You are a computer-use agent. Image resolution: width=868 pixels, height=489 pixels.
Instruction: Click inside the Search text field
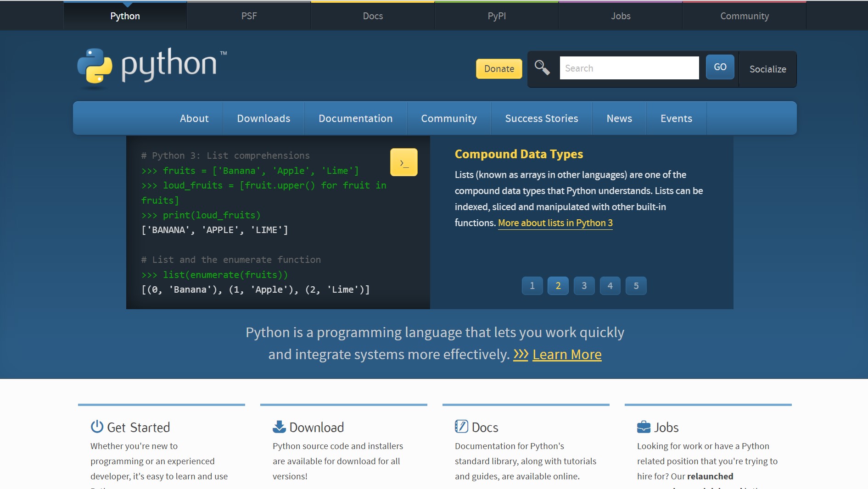point(629,68)
